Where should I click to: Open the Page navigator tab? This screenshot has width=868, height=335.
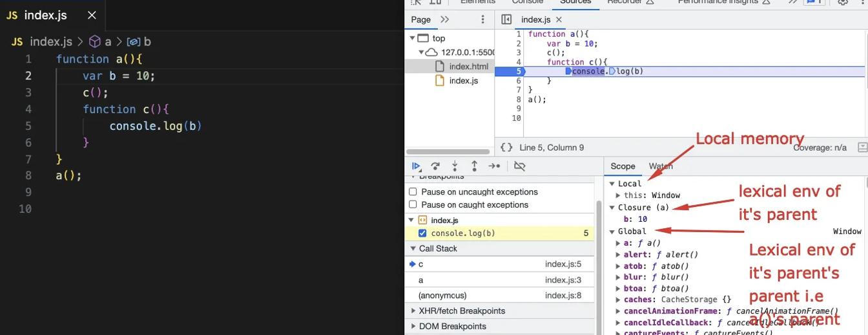point(421,19)
